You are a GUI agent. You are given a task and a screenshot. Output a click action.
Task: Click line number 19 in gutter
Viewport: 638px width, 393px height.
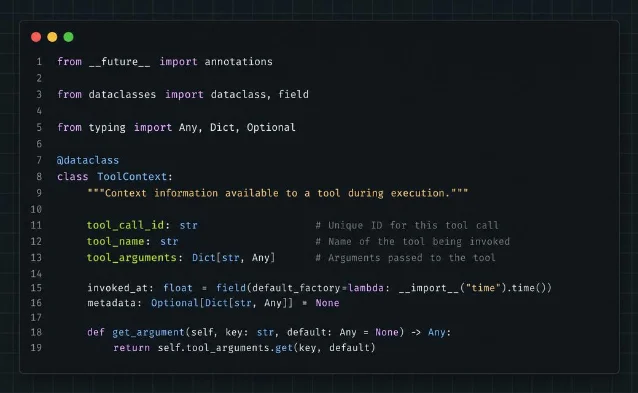coord(36,348)
